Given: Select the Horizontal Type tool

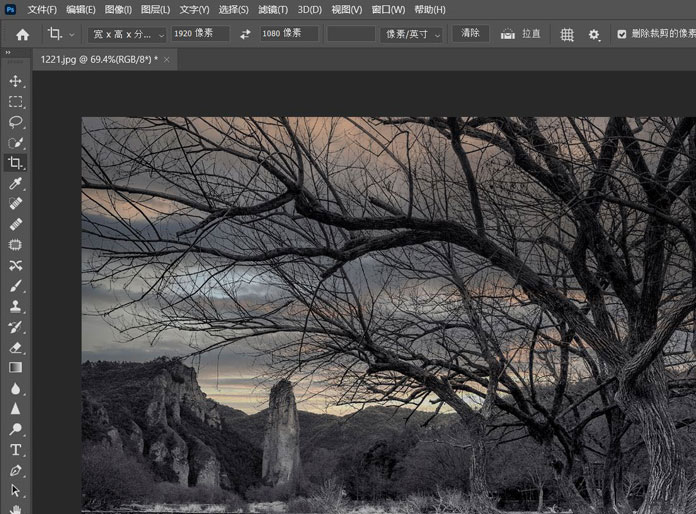Looking at the screenshot, I should [15, 449].
